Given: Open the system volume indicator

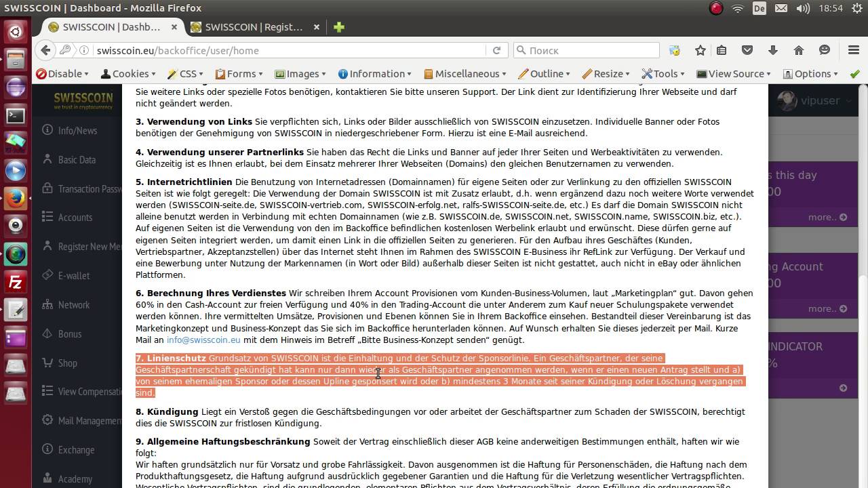Looking at the screenshot, I should click(x=804, y=8).
